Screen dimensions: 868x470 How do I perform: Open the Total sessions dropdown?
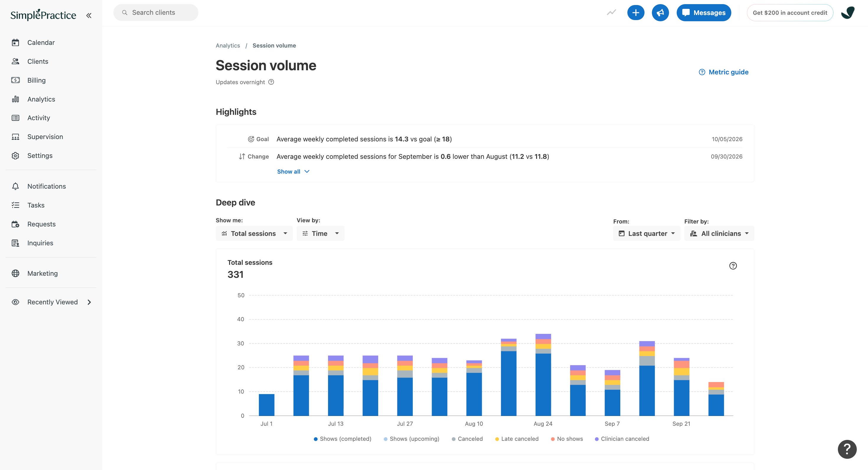point(254,234)
